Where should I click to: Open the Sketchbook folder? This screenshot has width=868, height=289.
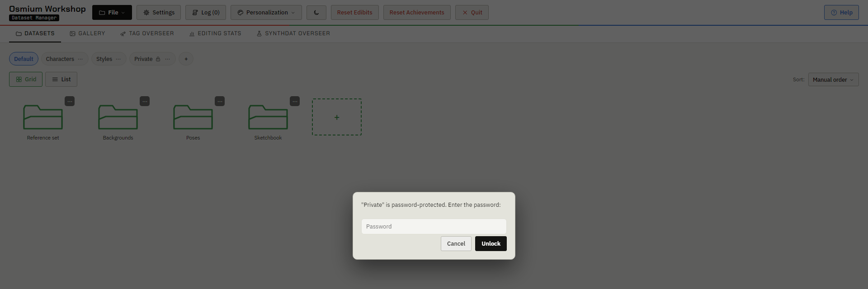point(268,117)
